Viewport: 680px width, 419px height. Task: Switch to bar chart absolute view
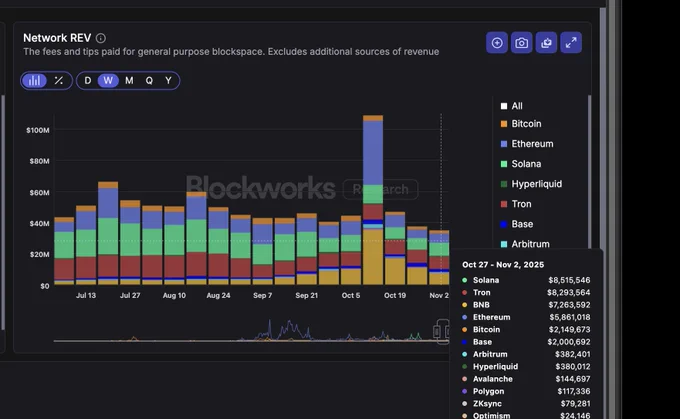click(34, 81)
